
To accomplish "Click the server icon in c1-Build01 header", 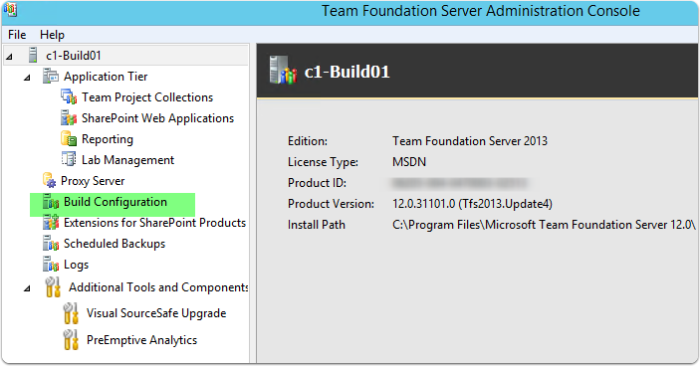I will tap(283, 71).
